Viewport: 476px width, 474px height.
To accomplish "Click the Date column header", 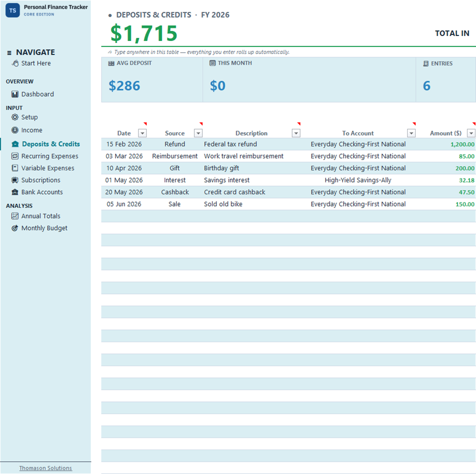I will point(124,133).
